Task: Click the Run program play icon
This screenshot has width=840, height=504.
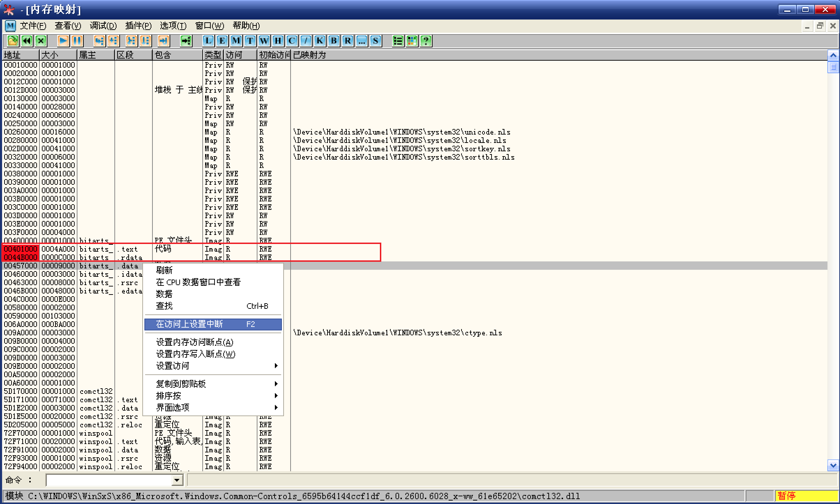Action: click(63, 41)
